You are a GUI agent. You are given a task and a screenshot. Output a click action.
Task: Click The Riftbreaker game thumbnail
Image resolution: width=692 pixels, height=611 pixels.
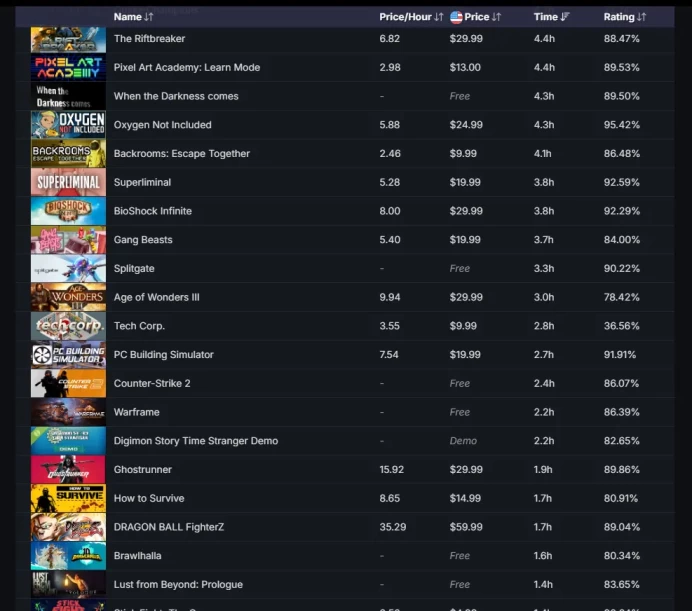68,39
